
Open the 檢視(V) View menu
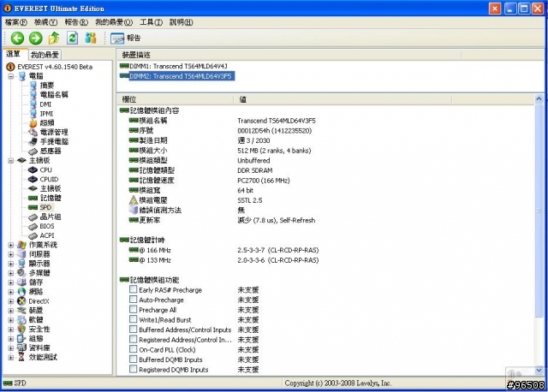[45, 22]
